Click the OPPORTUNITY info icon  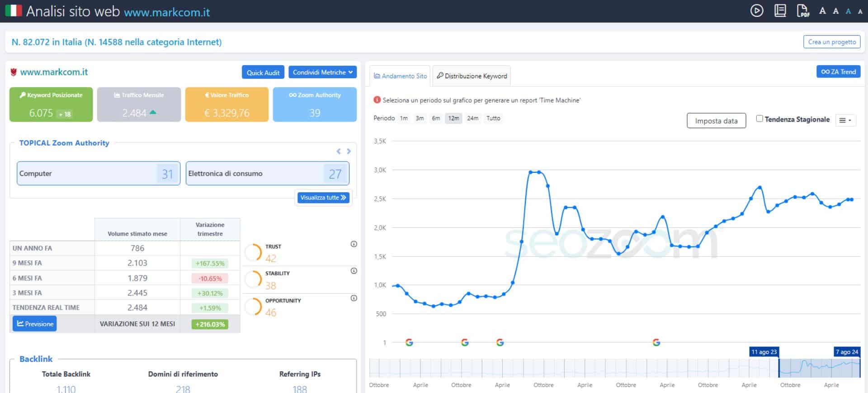point(354,298)
